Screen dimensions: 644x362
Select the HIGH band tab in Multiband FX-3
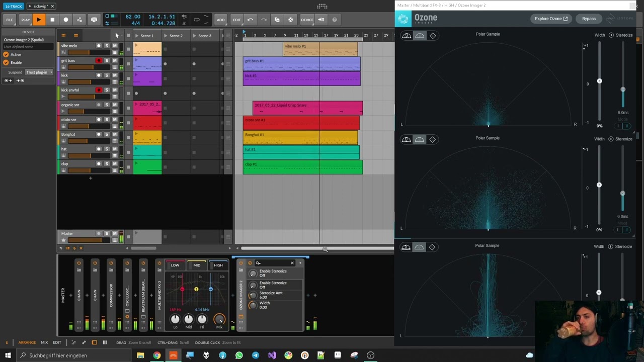218,265
